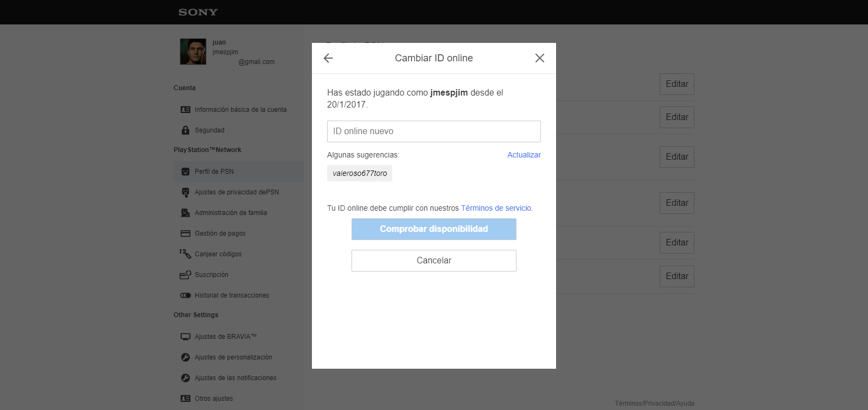This screenshot has width=868, height=410.
Task: Click the last Editar button in the list
Action: pyautogui.click(x=677, y=276)
